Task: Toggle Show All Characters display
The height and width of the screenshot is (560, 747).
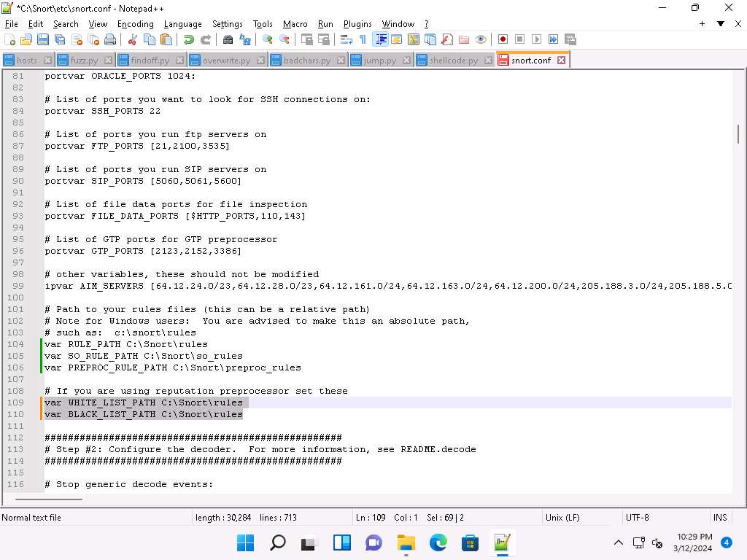Action: click(x=363, y=39)
